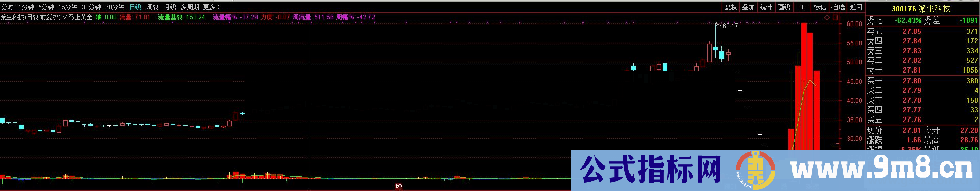The height and width of the screenshot is (191, 980).
Task: Activate the 画线 drawing tool button
Action: coord(784,7)
